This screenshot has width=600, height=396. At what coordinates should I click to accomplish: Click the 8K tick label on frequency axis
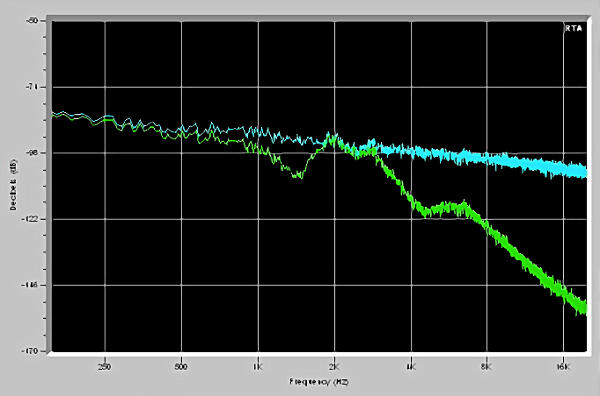486,367
